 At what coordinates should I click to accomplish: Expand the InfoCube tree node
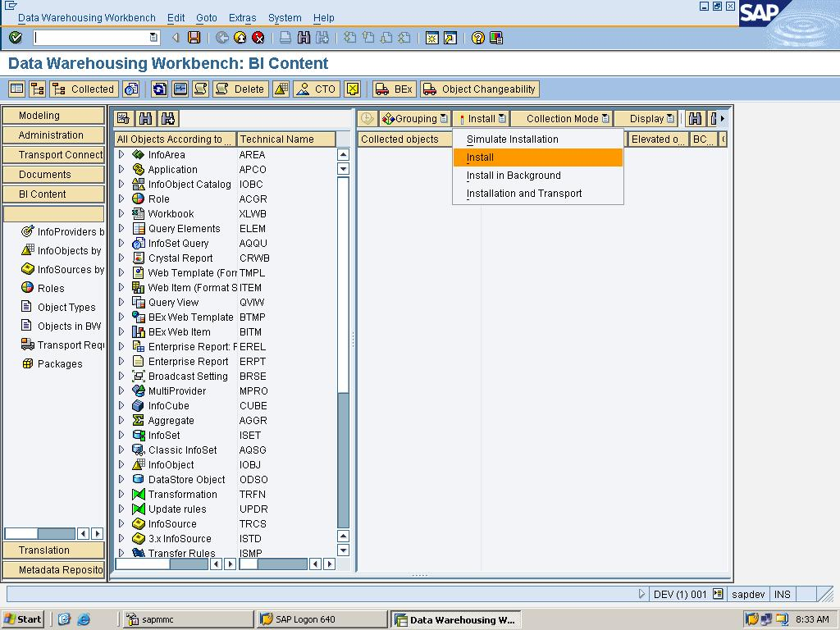coord(121,405)
